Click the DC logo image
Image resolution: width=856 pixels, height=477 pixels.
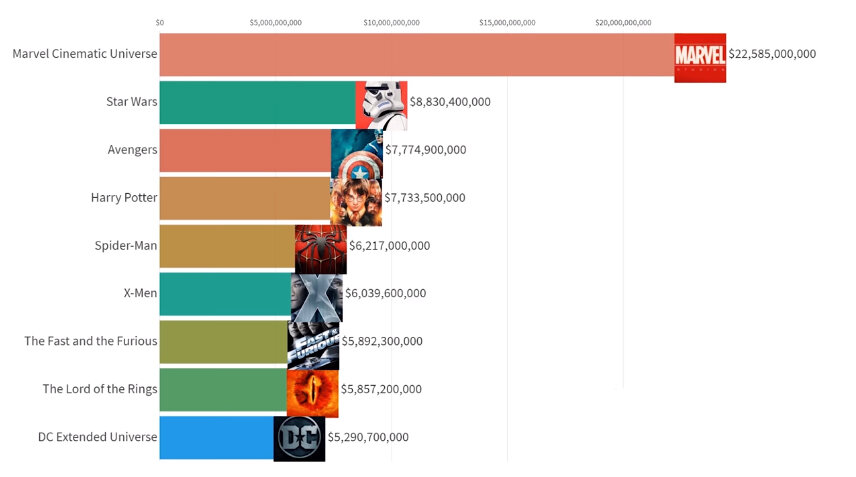tap(299, 439)
